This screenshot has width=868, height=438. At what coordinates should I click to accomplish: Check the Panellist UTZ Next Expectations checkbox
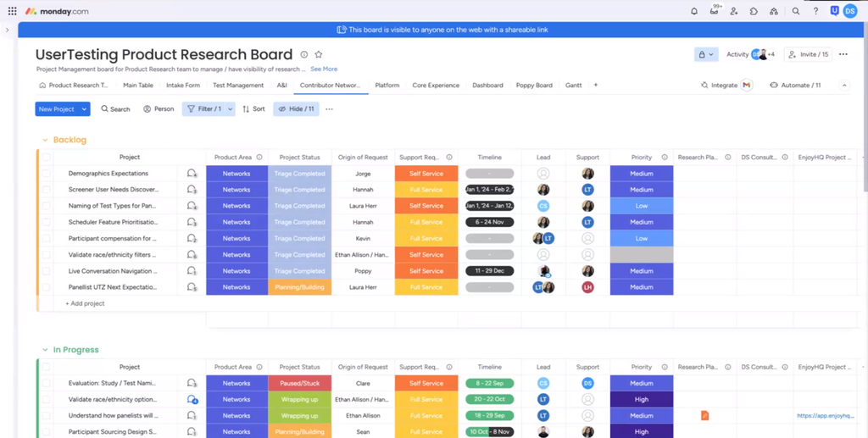(x=46, y=287)
